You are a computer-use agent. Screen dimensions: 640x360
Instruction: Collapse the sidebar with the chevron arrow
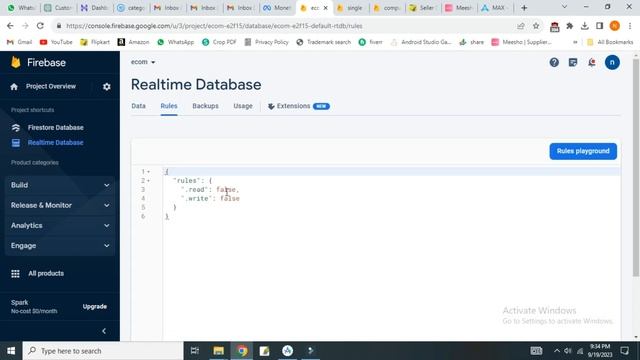click(x=104, y=331)
